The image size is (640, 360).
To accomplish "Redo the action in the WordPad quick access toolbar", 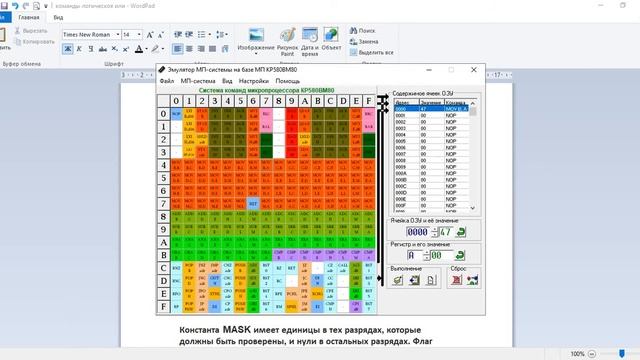I will click(26, 6).
